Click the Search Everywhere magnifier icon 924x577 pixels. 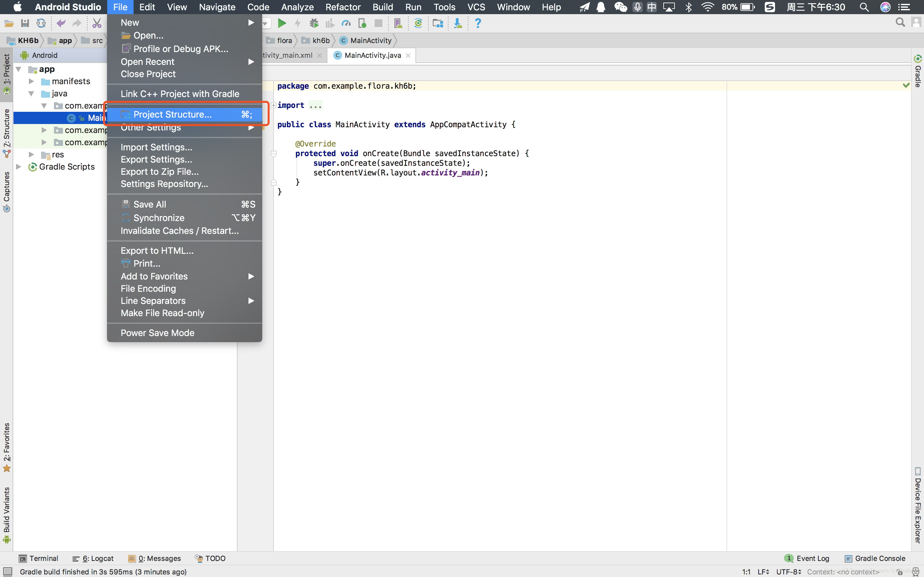point(900,23)
